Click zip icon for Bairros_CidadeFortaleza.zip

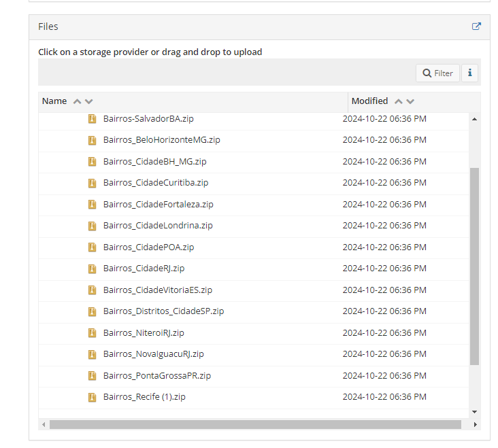[x=92, y=205]
